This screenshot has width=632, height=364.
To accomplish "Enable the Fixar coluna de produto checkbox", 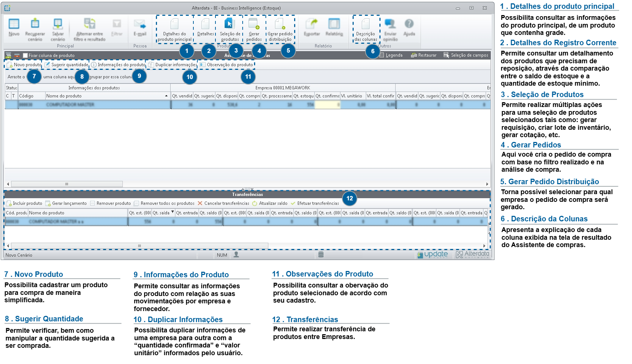I will pyautogui.click(x=25, y=56).
